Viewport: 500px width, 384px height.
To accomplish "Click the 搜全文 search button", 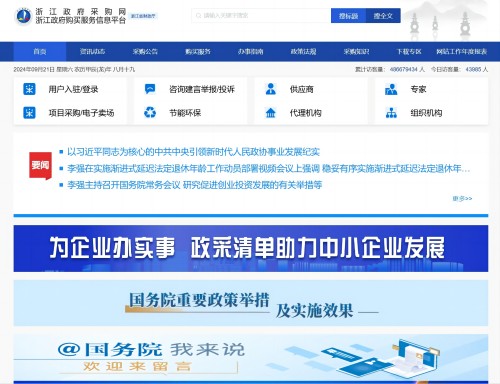I will pos(383,16).
